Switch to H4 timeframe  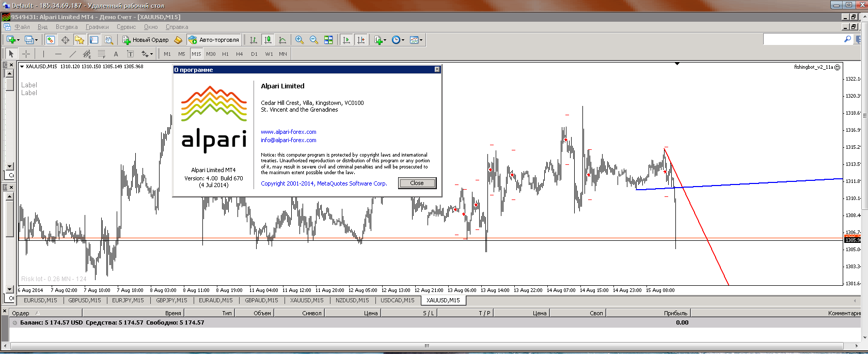click(x=240, y=54)
